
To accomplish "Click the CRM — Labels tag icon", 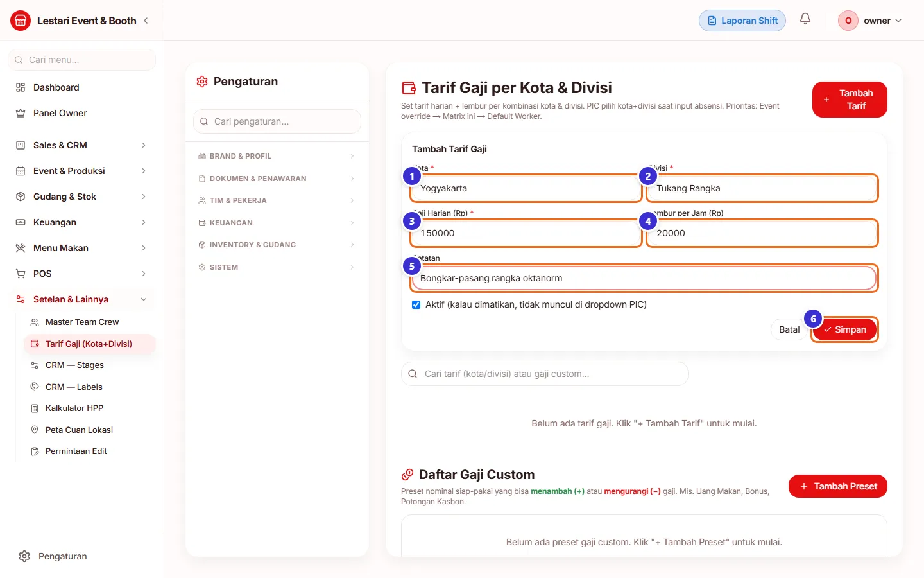I will [x=35, y=387].
